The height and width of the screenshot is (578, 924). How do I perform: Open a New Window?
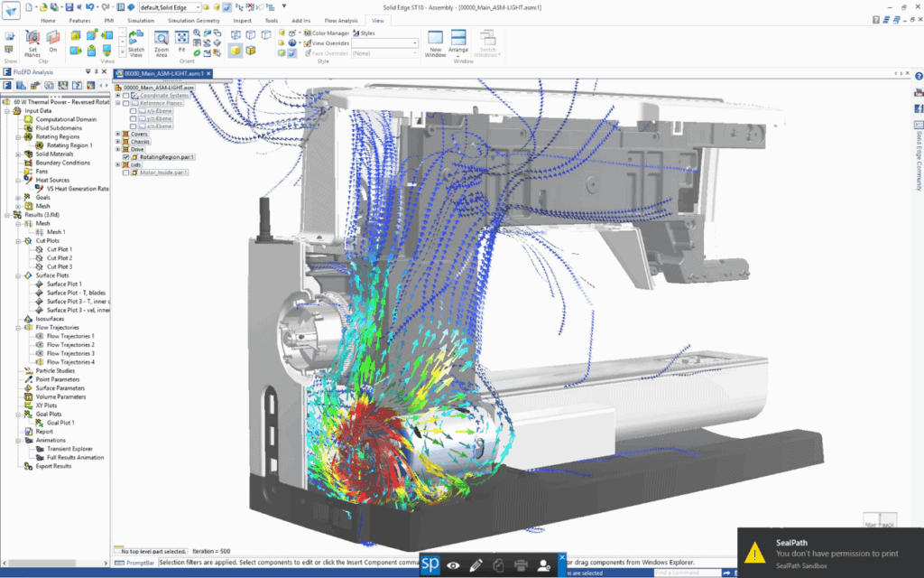[436, 43]
